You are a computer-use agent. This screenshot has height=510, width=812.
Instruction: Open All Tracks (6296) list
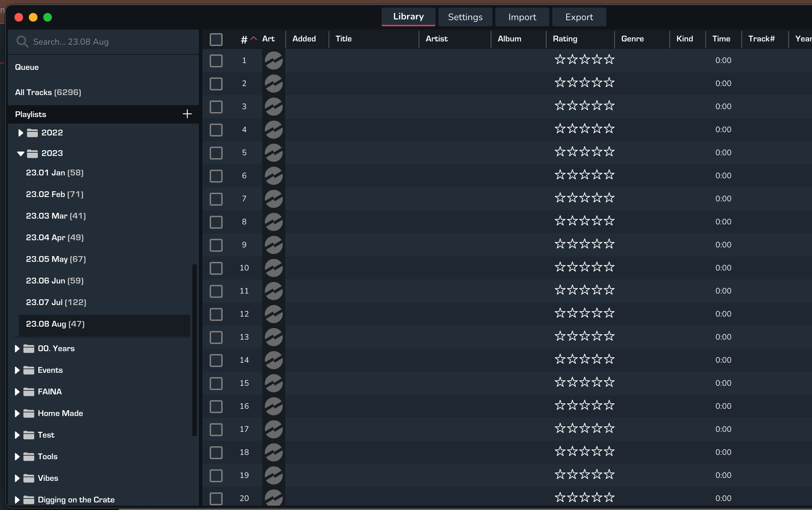pos(48,93)
